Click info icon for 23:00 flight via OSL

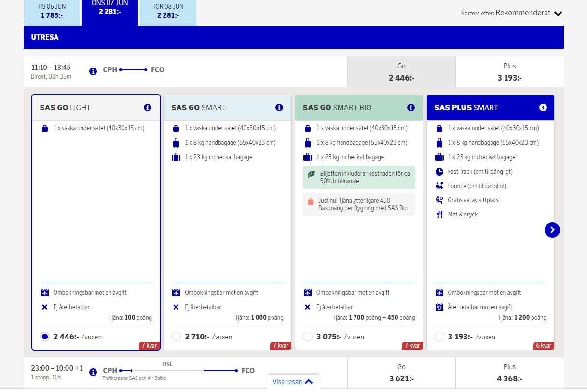click(93, 372)
